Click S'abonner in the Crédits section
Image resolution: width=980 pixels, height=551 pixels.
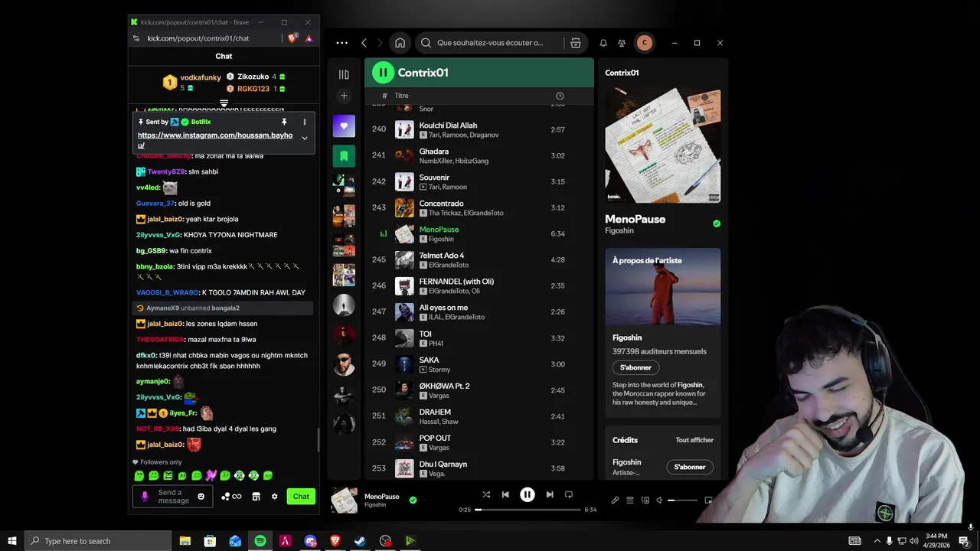pos(690,467)
